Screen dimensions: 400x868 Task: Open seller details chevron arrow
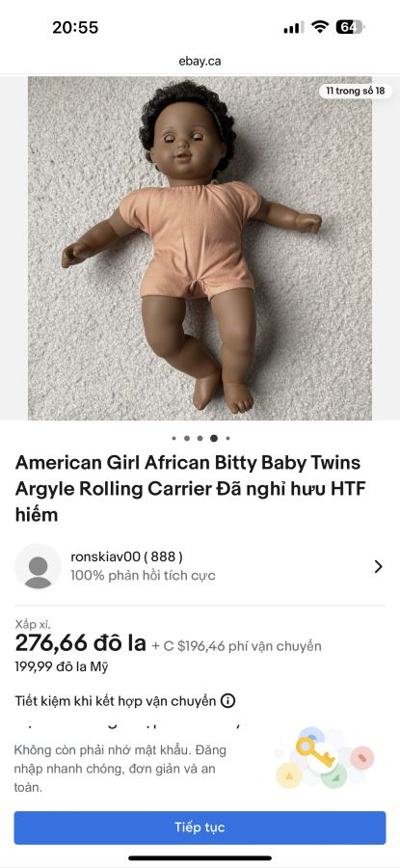[x=379, y=566]
